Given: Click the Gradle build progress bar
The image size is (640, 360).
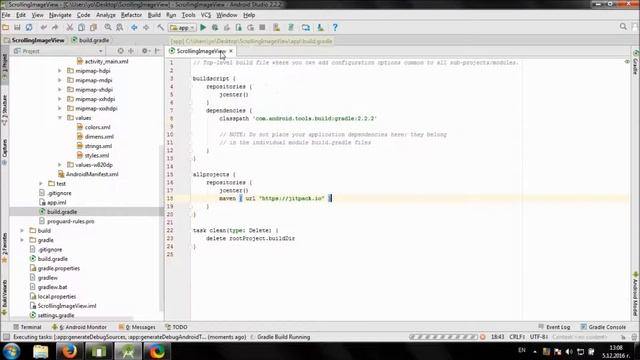Looking at the screenshot, I should [x=443, y=337].
